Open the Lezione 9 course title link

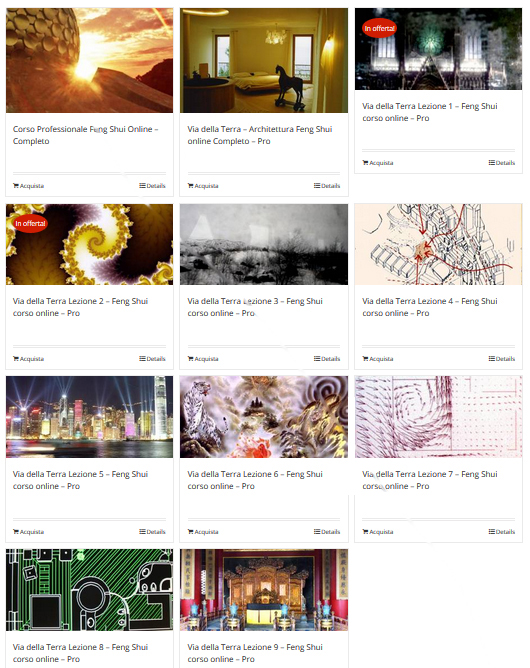point(255,653)
